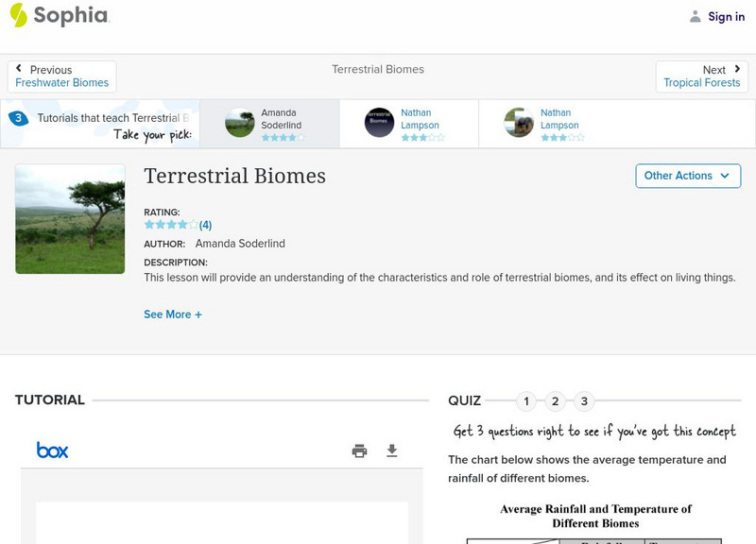The width and height of the screenshot is (756, 544).
Task: Go to Freshwater Biomes lesson
Action: coord(62,83)
